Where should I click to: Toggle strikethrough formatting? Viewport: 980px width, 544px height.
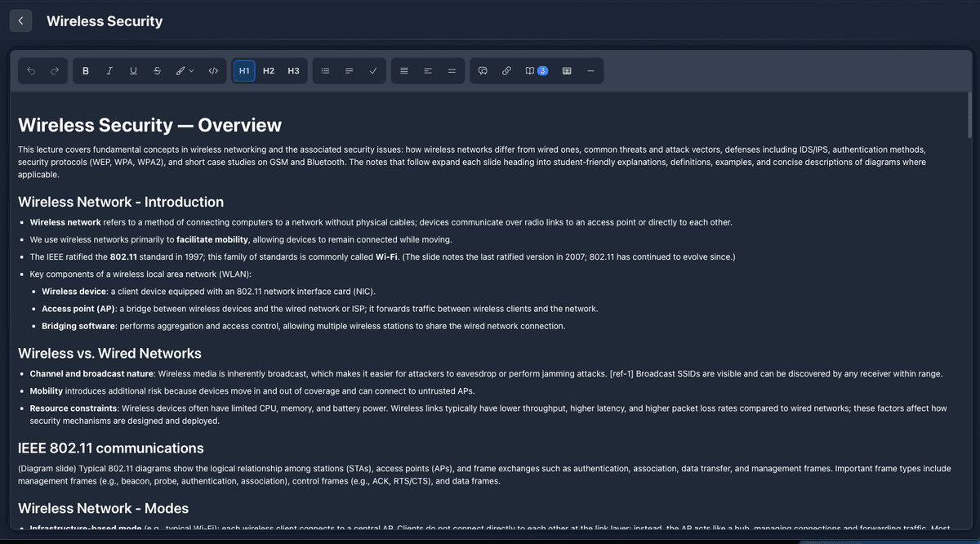tap(157, 70)
